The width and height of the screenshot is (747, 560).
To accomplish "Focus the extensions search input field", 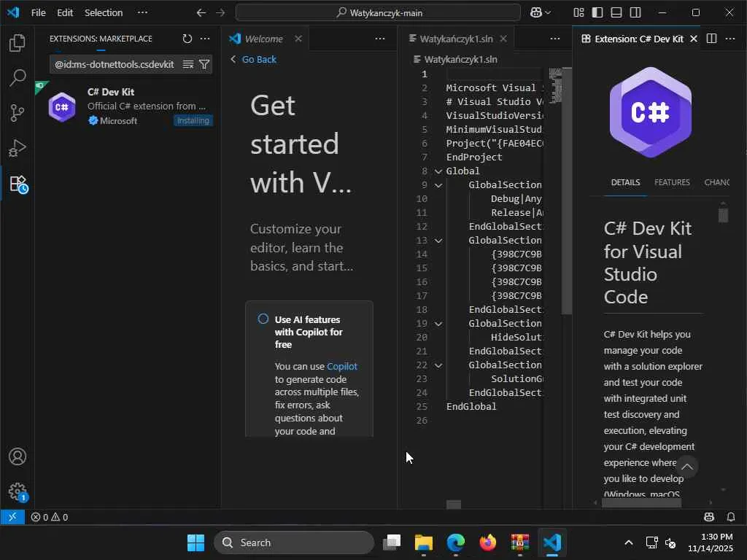I will pos(115,64).
